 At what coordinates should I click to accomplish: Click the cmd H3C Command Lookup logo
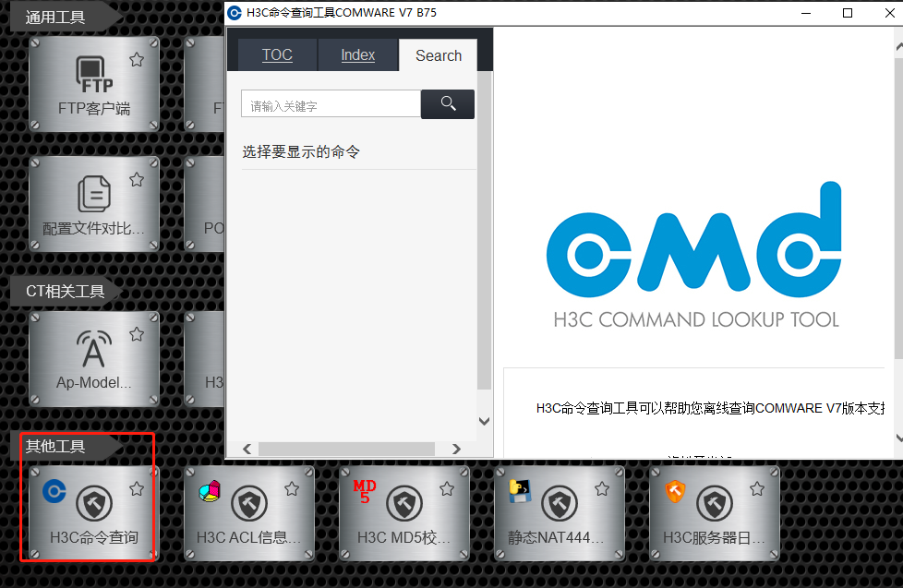[695, 255]
